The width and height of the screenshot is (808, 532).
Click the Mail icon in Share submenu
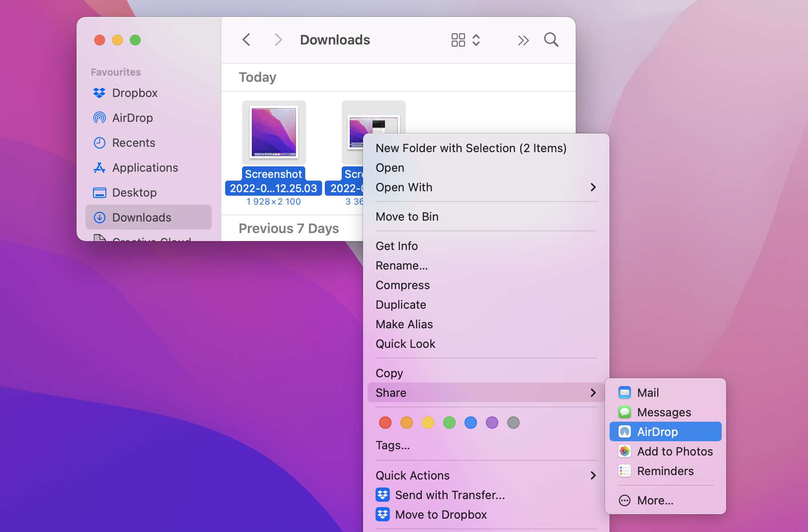click(x=625, y=393)
